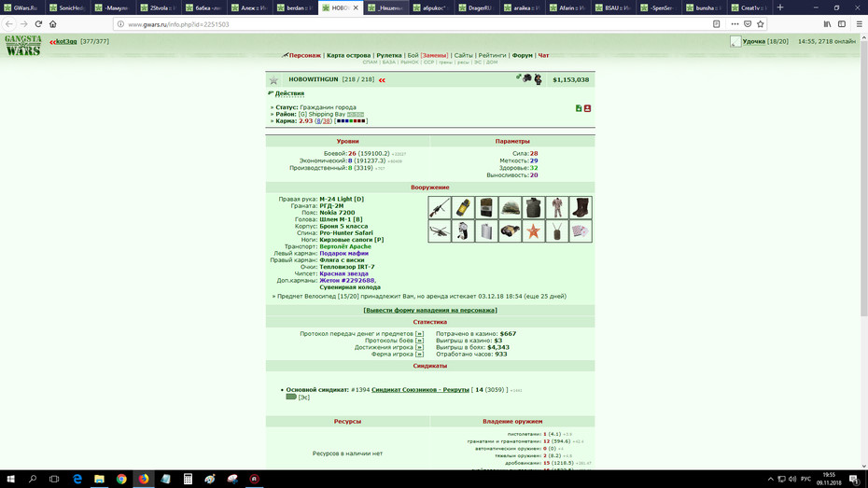Open the Windows Start menu

[x=10, y=480]
